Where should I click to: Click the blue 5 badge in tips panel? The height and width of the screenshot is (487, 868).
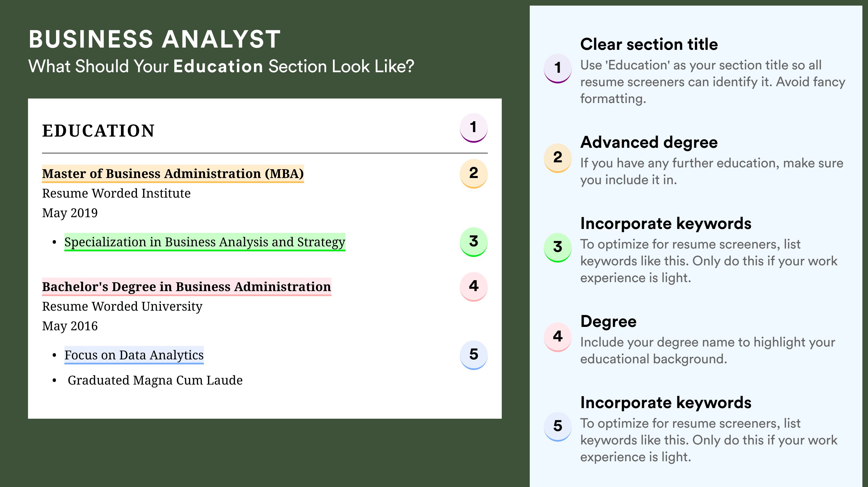point(557,427)
